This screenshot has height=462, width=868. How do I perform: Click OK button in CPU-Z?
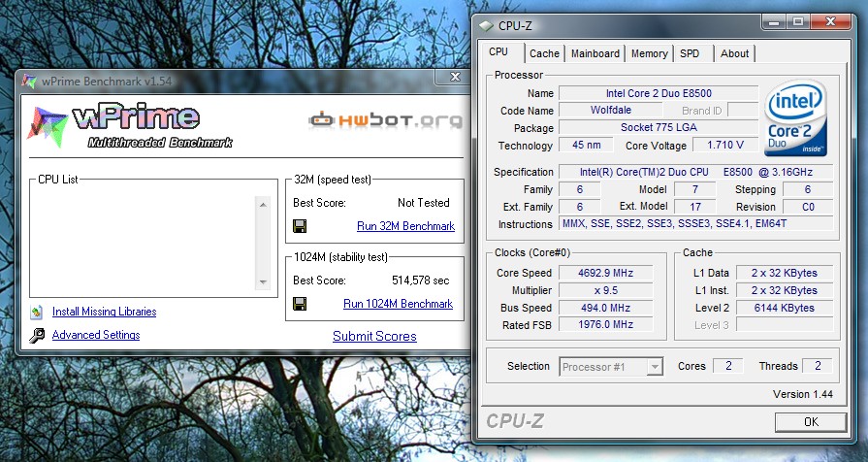coord(811,422)
